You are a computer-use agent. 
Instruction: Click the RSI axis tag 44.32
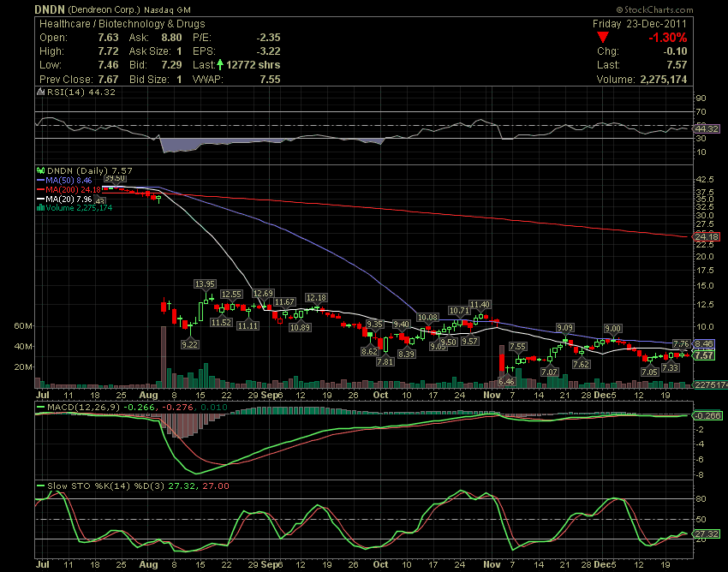click(707, 128)
